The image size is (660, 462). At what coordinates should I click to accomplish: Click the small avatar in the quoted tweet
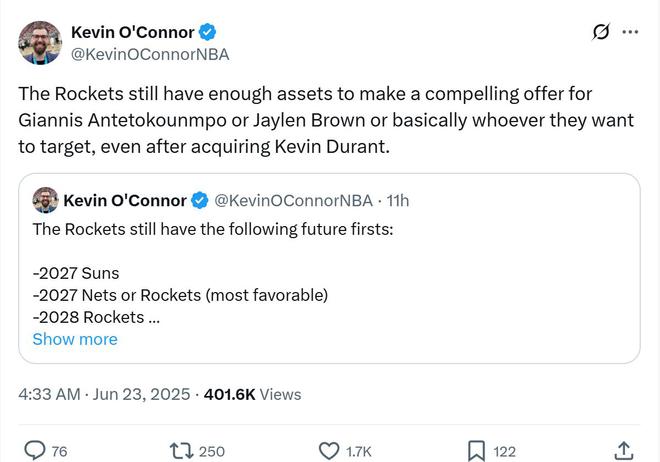pyautogui.click(x=45, y=200)
